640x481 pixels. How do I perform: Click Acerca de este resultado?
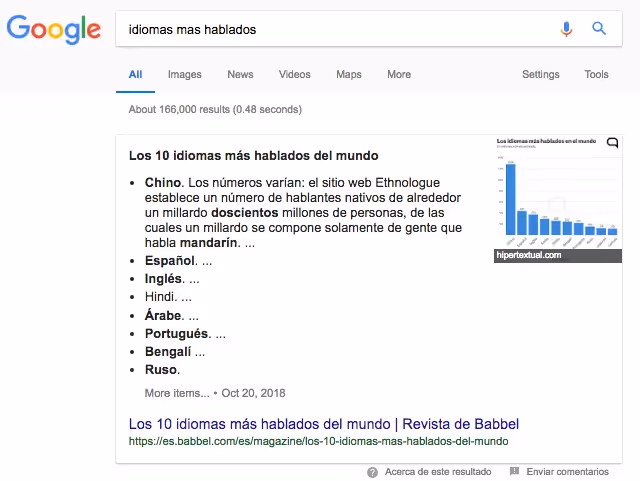pos(438,472)
